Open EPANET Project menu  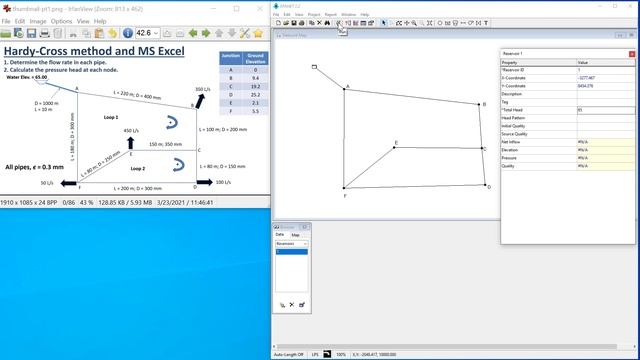[x=314, y=15]
